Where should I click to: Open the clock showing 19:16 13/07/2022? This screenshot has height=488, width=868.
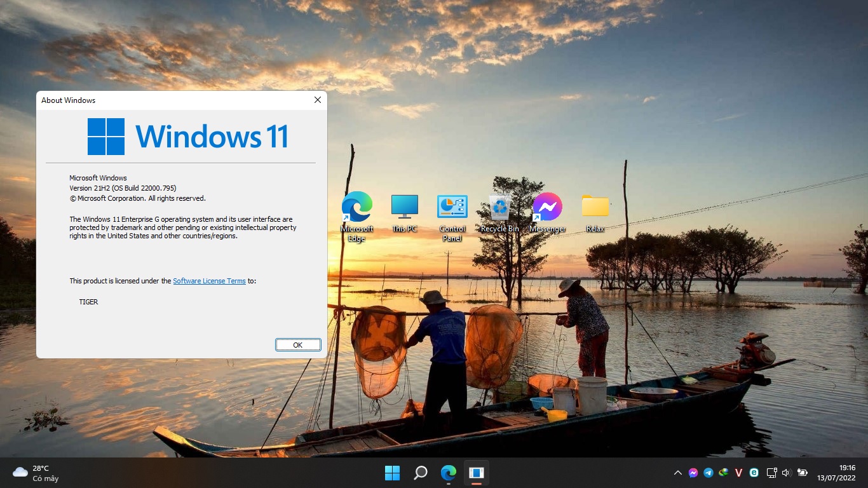click(x=836, y=473)
